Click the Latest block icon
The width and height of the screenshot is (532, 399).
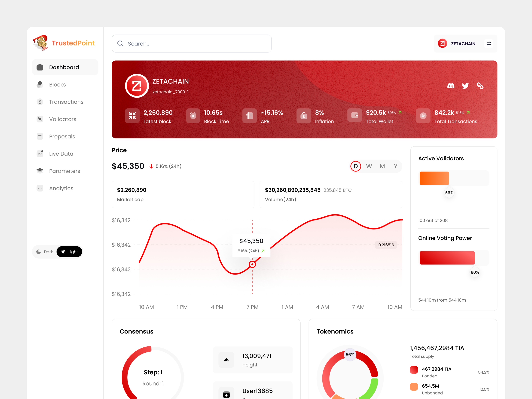pos(132,116)
